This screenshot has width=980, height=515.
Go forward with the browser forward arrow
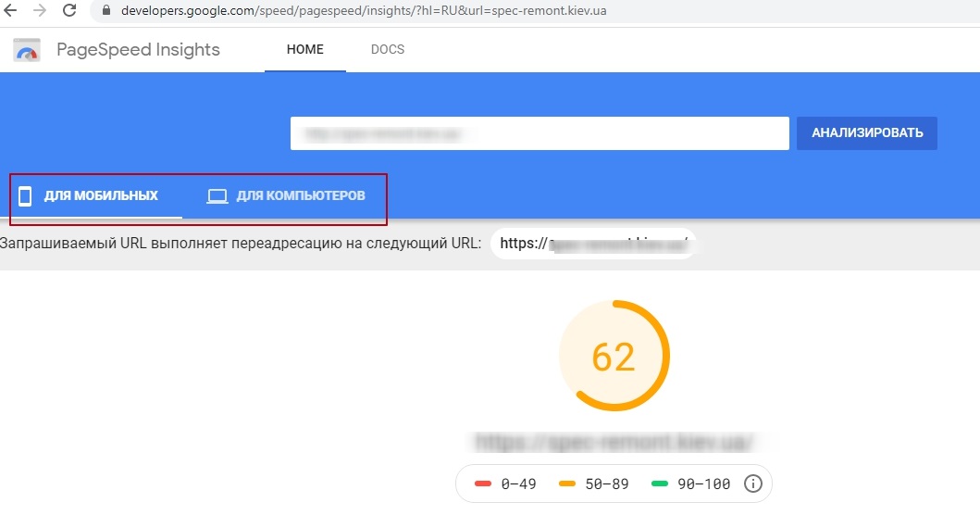pos(40,10)
